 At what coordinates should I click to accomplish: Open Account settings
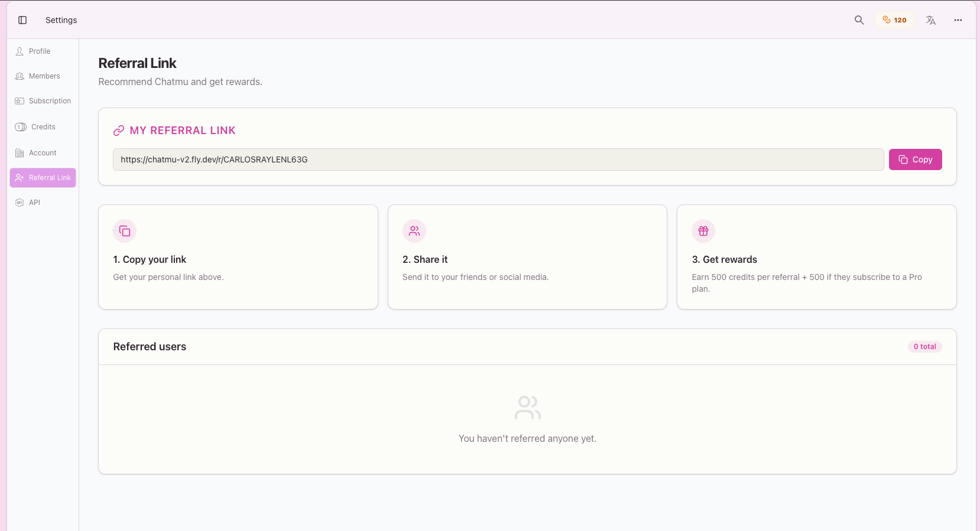(x=42, y=153)
